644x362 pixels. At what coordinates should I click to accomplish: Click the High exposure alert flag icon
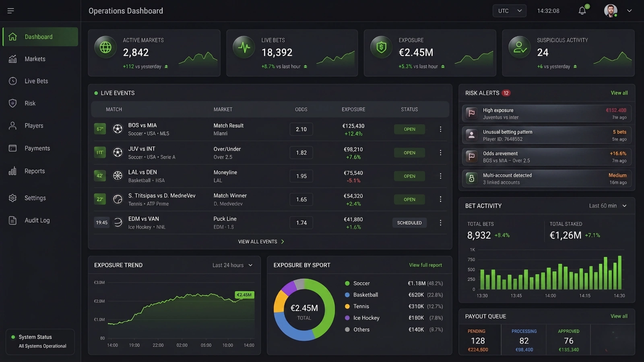point(472,113)
